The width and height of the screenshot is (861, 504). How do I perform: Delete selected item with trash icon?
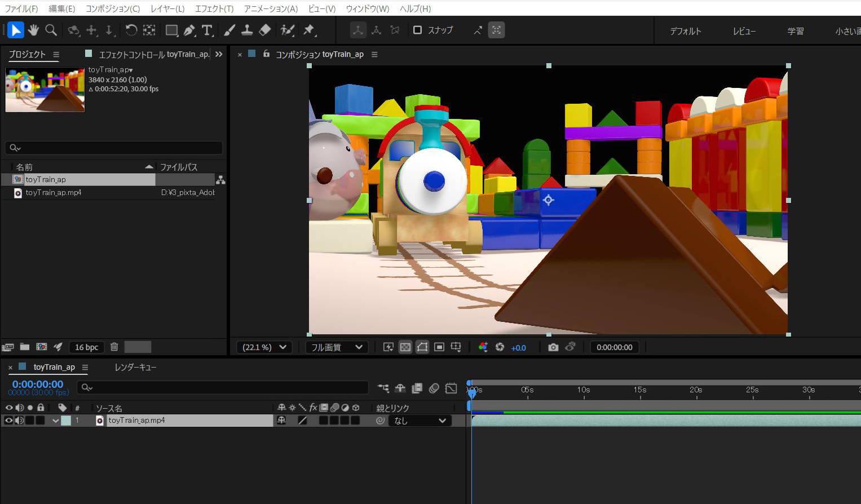114,347
